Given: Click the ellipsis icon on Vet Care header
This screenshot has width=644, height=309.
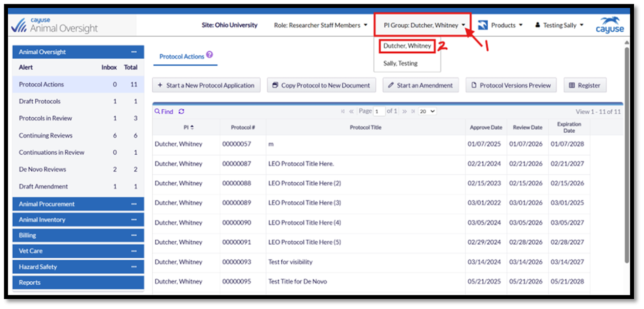Looking at the screenshot, I should pyautogui.click(x=134, y=251).
